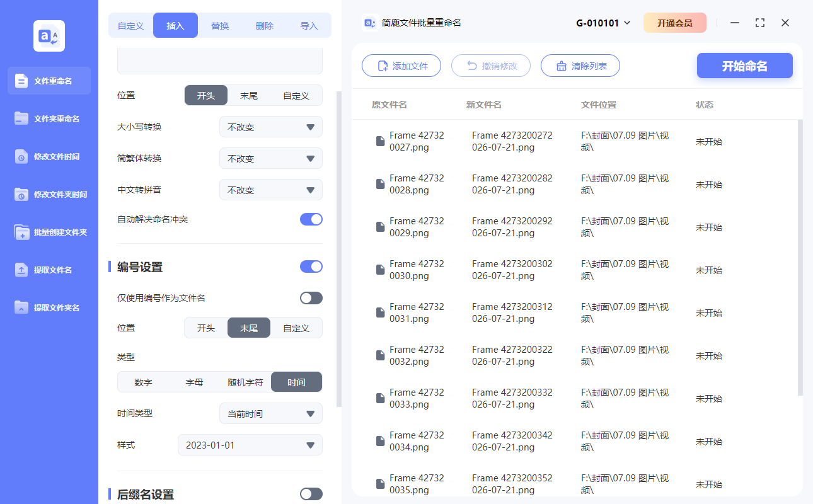Open 中文转拼音 dropdown
813x504 pixels.
point(271,190)
